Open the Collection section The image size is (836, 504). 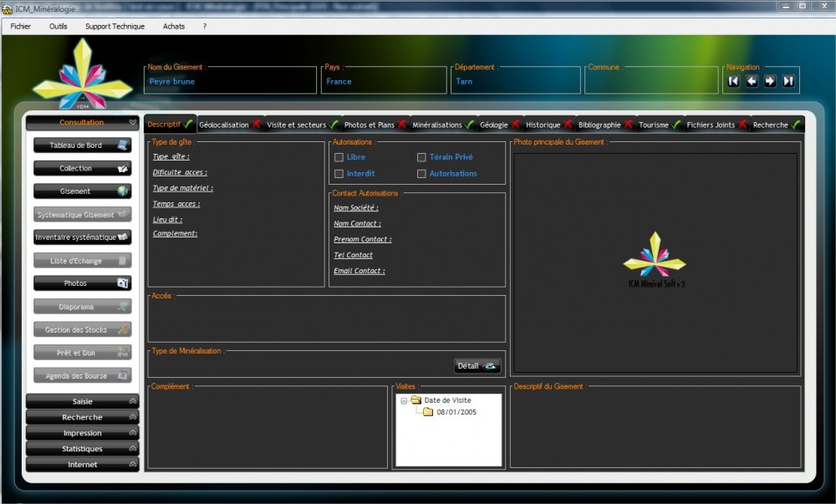(x=83, y=168)
